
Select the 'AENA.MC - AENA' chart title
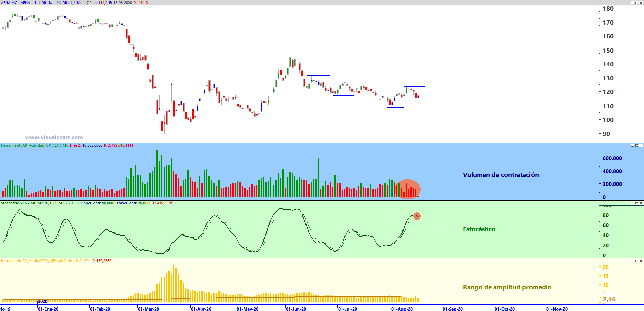pos(15,3)
